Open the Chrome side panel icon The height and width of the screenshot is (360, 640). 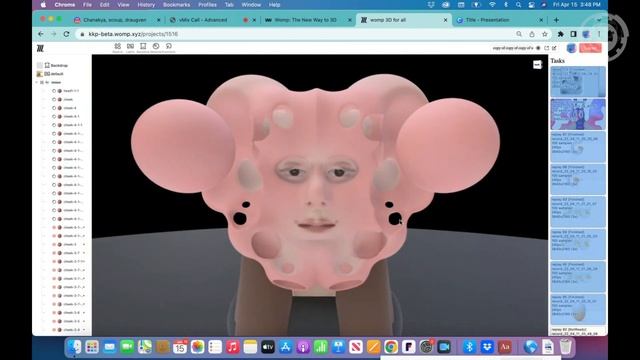coord(573,34)
